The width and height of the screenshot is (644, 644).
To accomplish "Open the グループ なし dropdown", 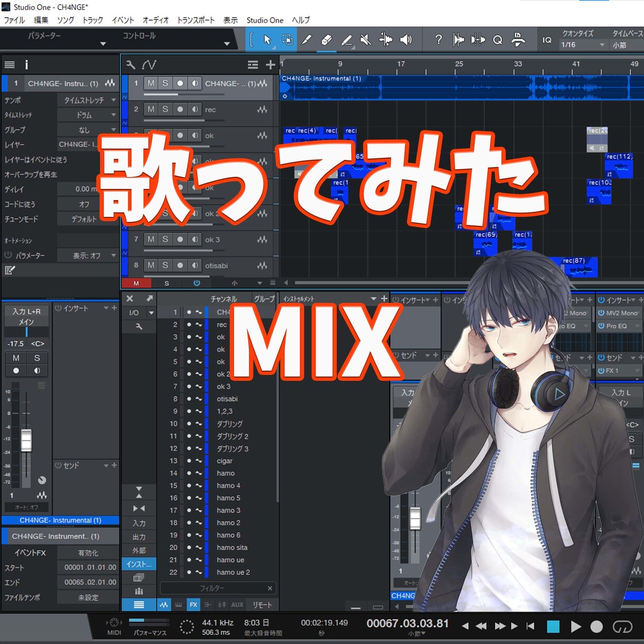I will click(x=88, y=130).
